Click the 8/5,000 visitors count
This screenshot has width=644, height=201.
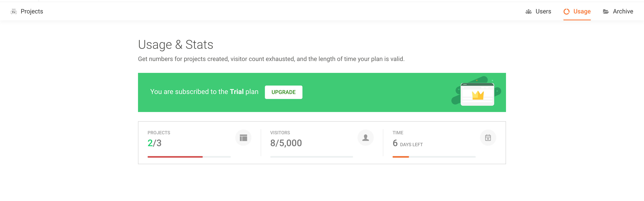pos(286,143)
